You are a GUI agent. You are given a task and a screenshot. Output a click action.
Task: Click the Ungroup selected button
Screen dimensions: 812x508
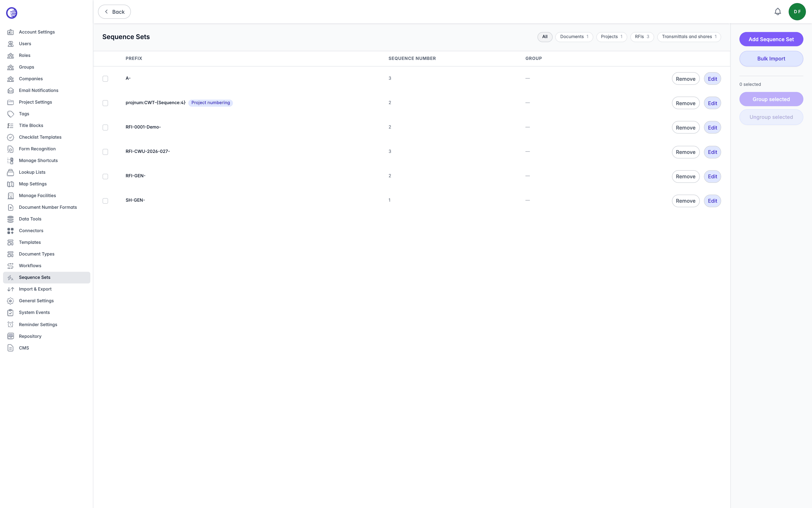pos(771,117)
